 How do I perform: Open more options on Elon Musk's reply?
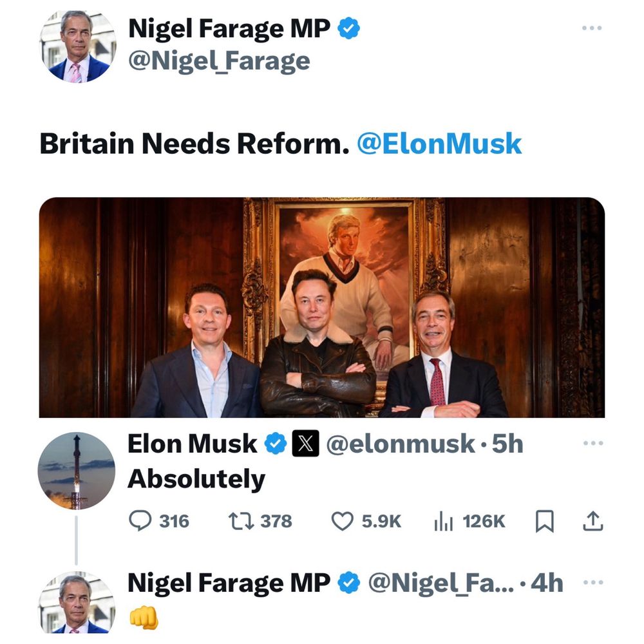591,444
